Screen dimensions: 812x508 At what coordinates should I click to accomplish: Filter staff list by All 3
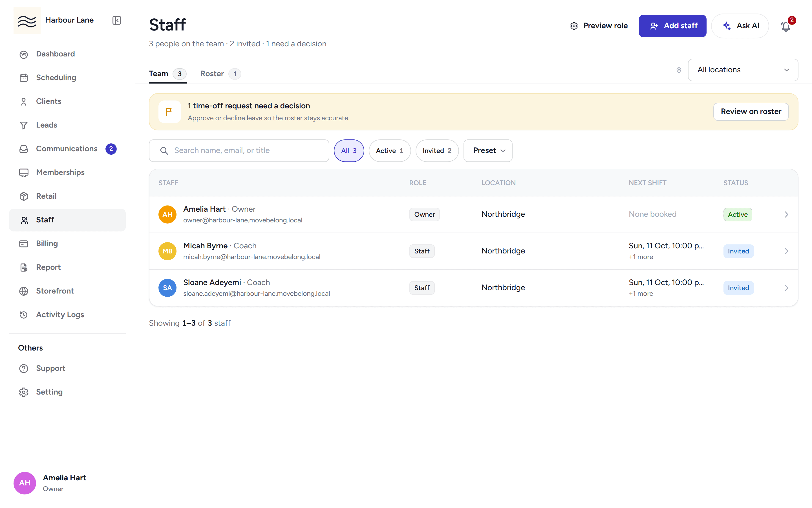coord(348,150)
